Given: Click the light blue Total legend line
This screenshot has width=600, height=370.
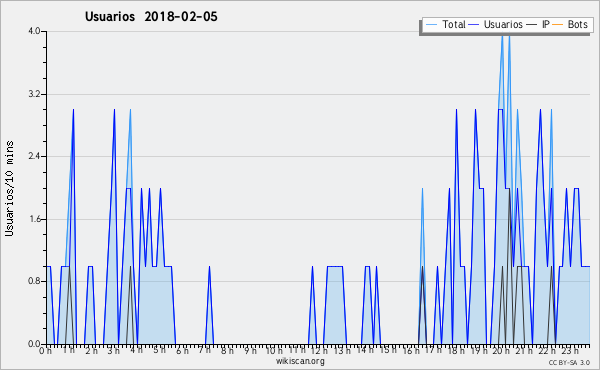Looking at the screenshot, I should [431, 25].
